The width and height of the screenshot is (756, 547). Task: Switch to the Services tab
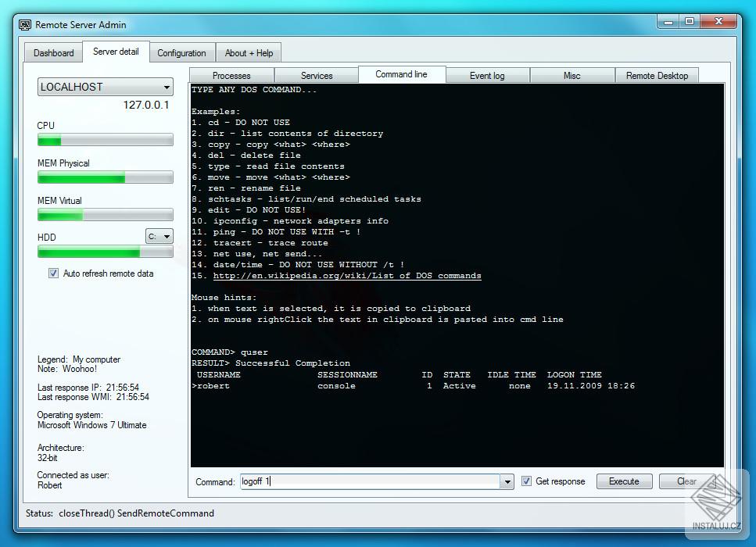coord(317,74)
